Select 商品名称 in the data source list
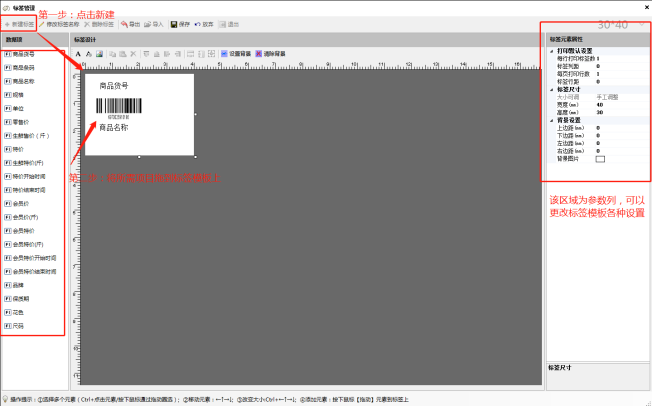 click(x=20, y=82)
